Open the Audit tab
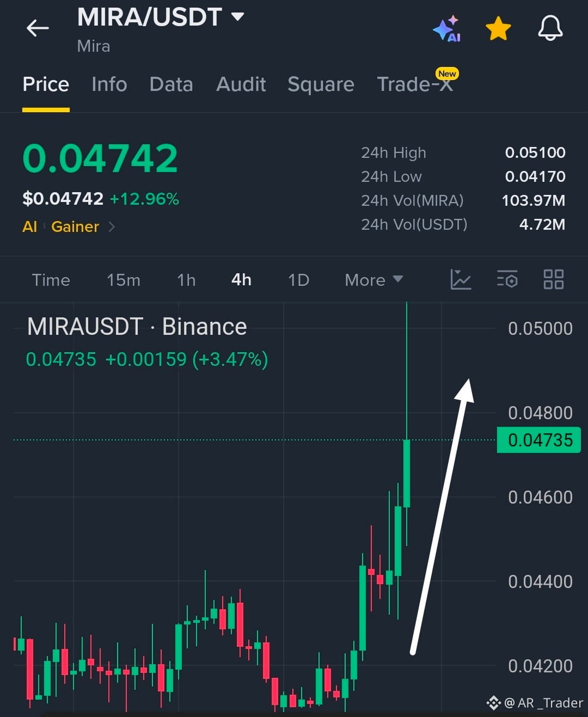The height and width of the screenshot is (717, 588). pos(241,84)
